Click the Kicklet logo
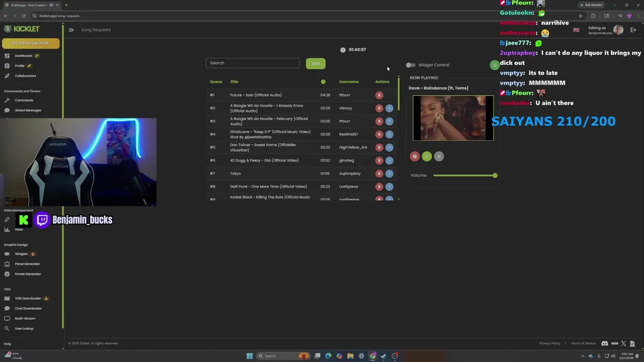This screenshot has width=644, height=362. point(22,29)
